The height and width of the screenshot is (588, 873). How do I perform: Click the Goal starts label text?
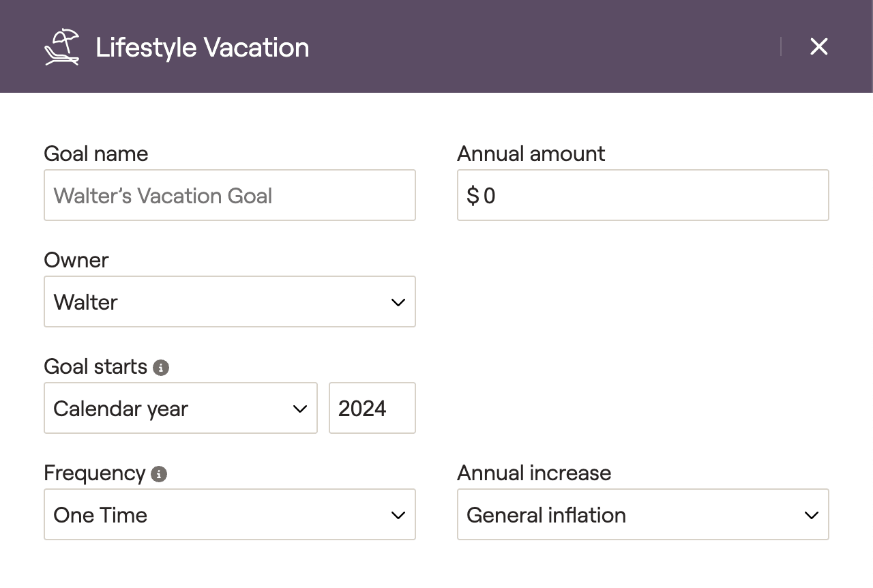95,367
